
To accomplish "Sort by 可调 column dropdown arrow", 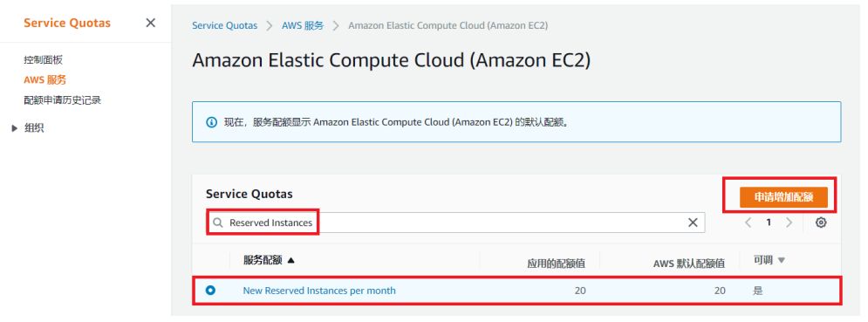I will [x=782, y=261].
